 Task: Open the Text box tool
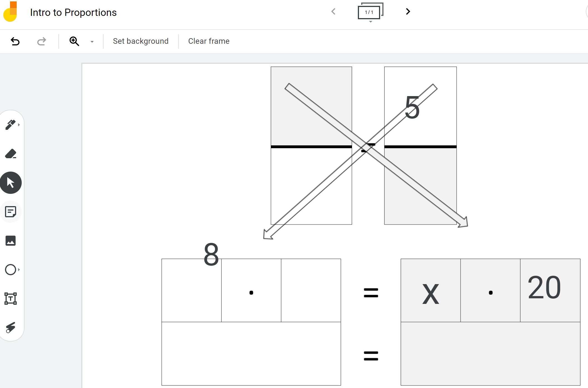(11, 299)
